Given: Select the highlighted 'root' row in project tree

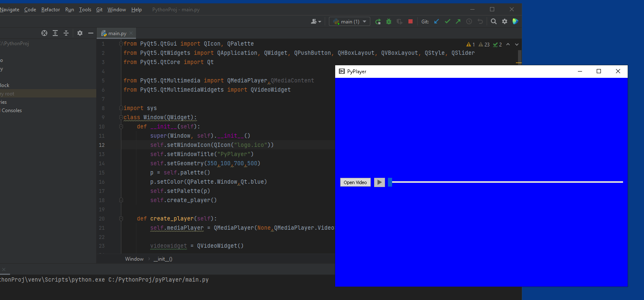Looking at the screenshot, I should click(48, 94).
